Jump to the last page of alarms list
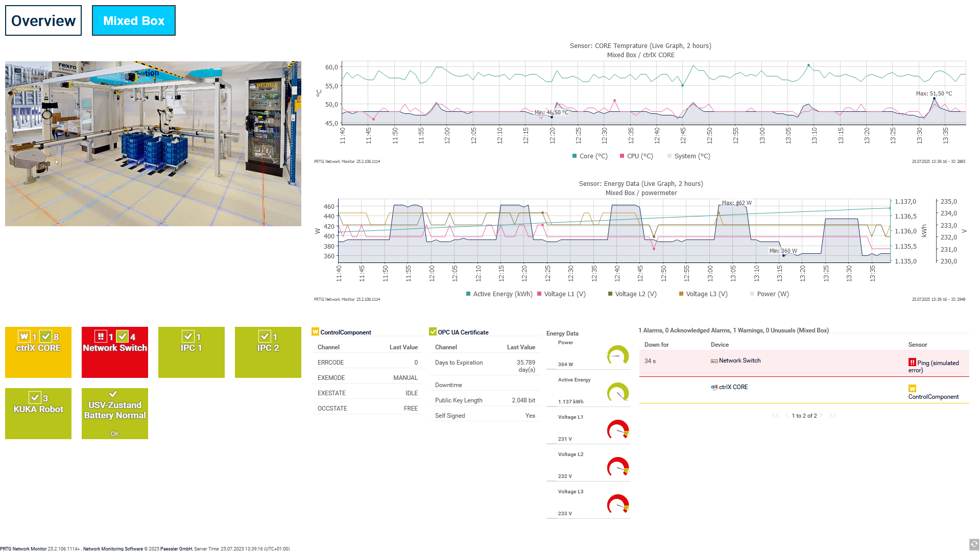 pyautogui.click(x=832, y=416)
